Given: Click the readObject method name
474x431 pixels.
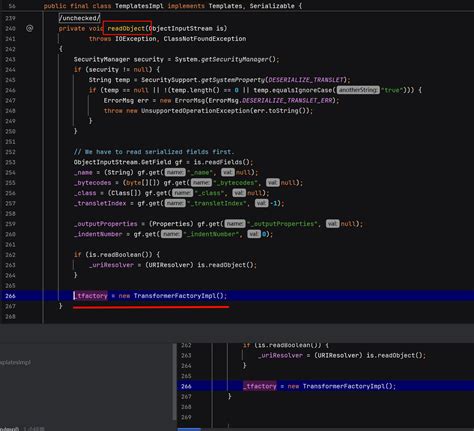Looking at the screenshot, I should pos(126,29).
